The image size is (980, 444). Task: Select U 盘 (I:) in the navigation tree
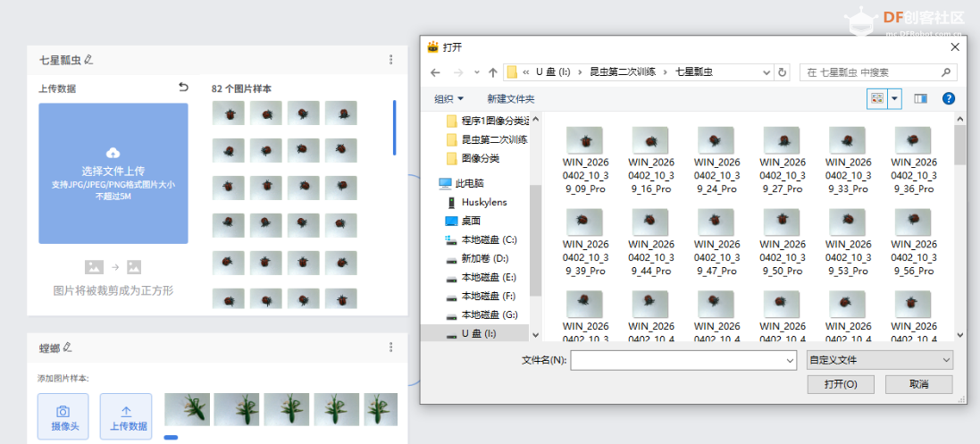coord(475,333)
